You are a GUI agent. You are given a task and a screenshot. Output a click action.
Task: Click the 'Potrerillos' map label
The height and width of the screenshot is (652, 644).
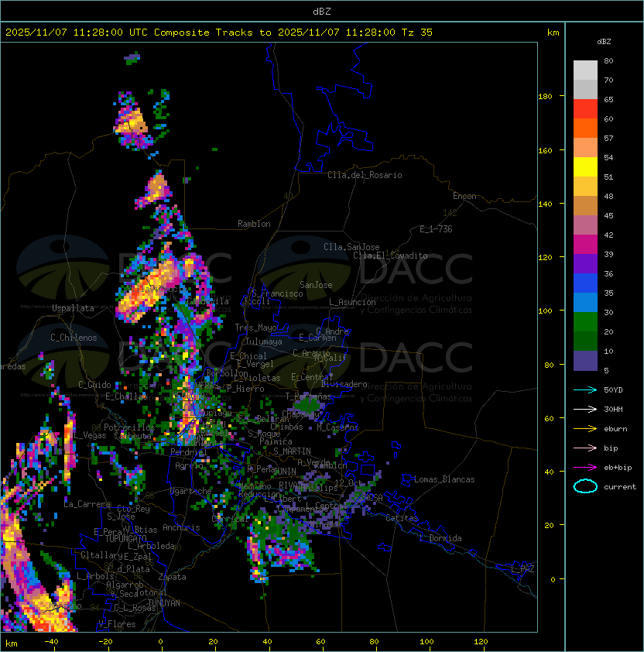(129, 427)
